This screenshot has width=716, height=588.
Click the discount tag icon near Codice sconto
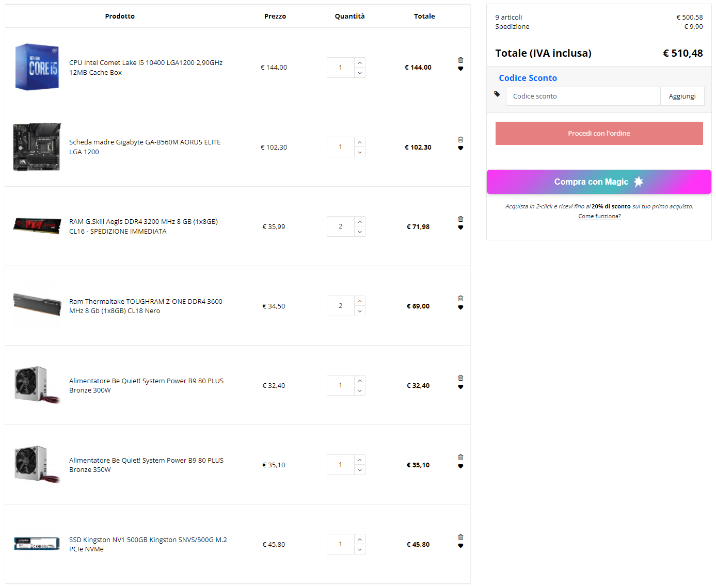(497, 94)
